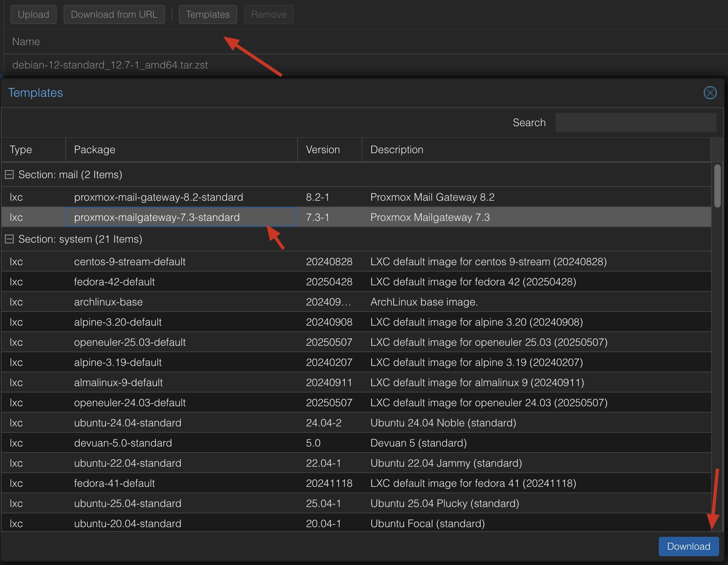
Task: Select devuan-5.0-standard template
Action: pyautogui.click(x=356, y=443)
